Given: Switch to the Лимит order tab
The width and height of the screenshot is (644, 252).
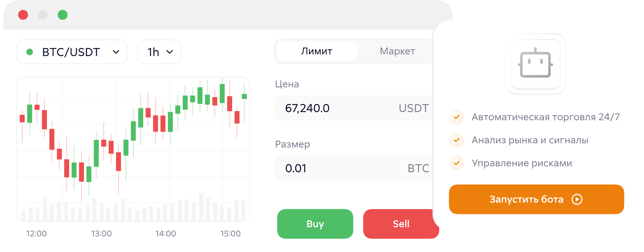Looking at the screenshot, I should click(317, 51).
